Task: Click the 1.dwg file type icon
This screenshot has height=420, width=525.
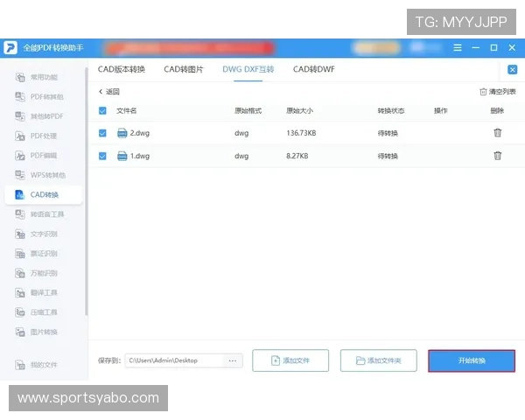Action: tap(122, 156)
